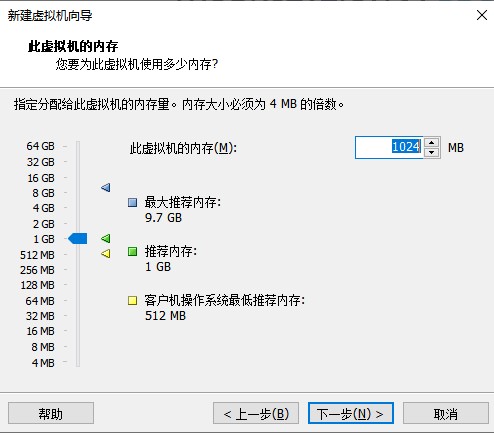The height and width of the screenshot is (436, 494).
Task: Decrease memory with the down spinner arrow
Action: (432, 152)
